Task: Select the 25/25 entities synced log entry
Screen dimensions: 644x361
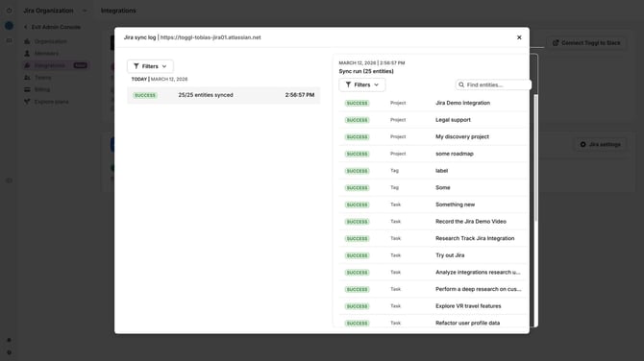Action: click(x=223, y=95)
